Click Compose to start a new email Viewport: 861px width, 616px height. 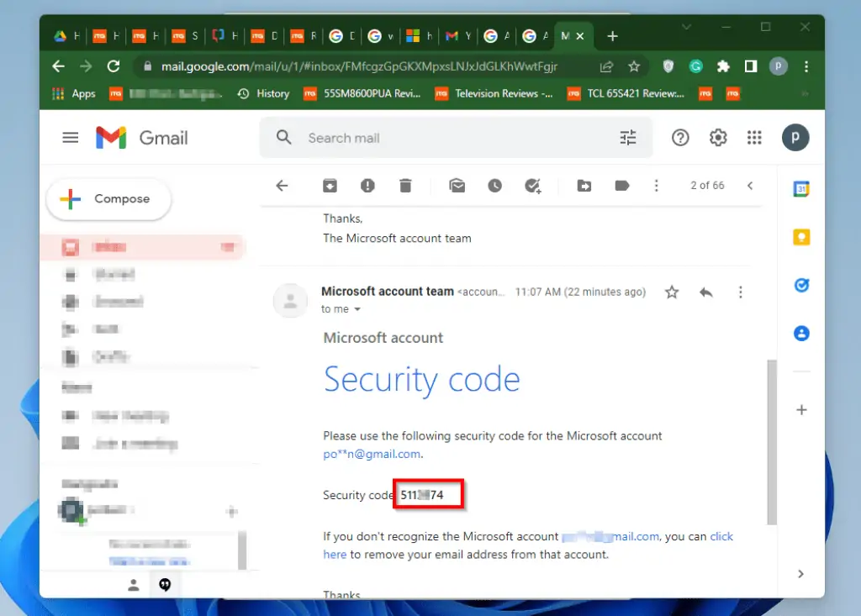pyautogui.click(x=108, y=199)
